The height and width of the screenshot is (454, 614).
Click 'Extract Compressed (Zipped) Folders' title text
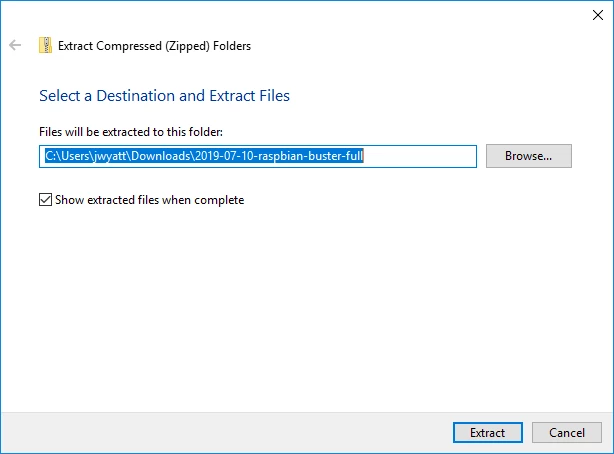[154, 46]
